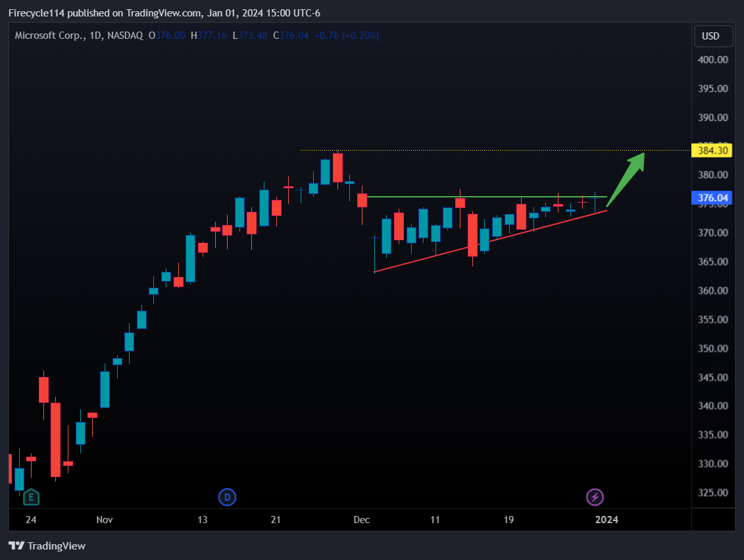Click the '13' date axis label
744x560 pixels.
tap(202, 520)
